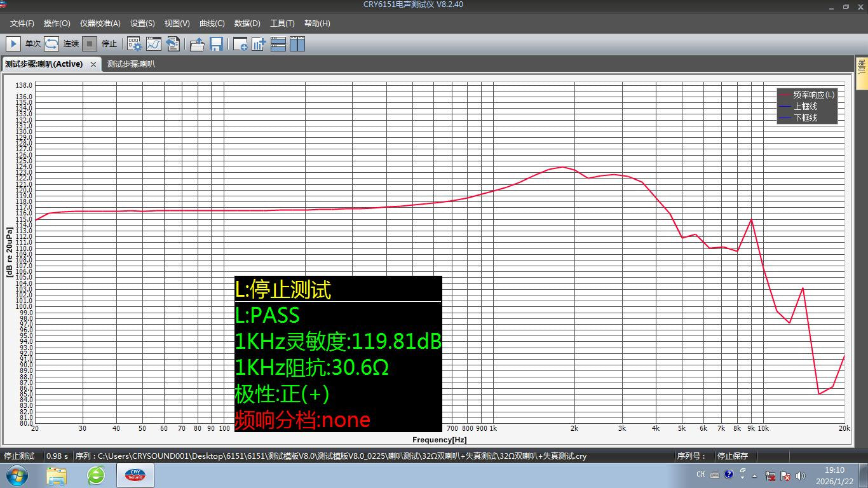Image resolution: width=868 pixels, height=488 pixels.
Task: Close the active 测试步骤:喇叭 tab
Action: [x=93, y=64]
